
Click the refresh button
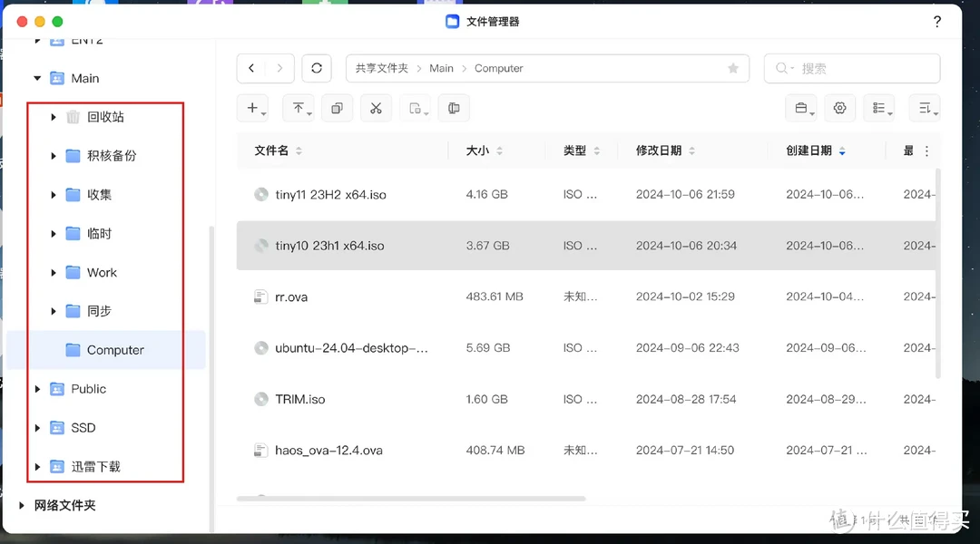coord(316,67)
